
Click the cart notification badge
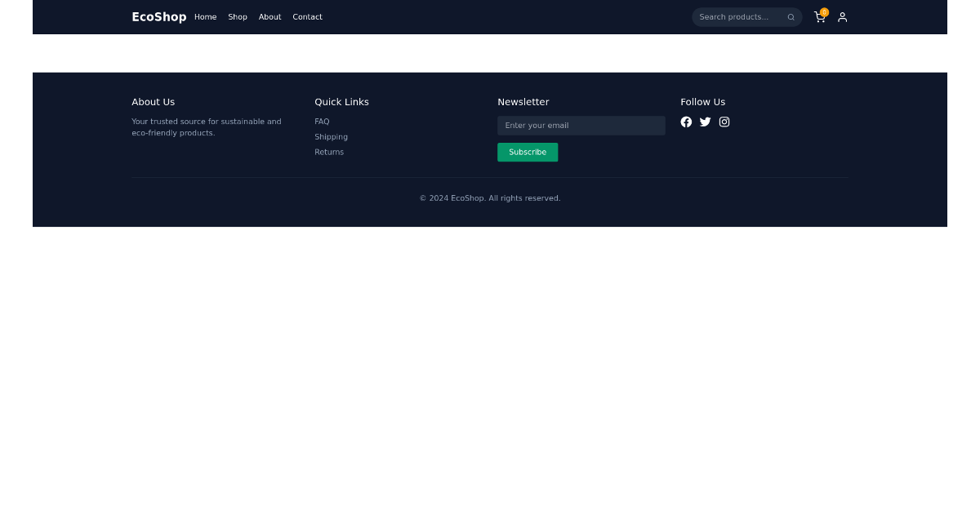tap(825, 11)
